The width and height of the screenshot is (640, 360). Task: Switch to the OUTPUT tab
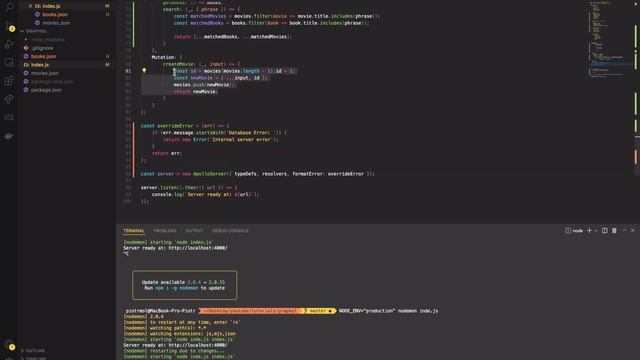(194, 231)
